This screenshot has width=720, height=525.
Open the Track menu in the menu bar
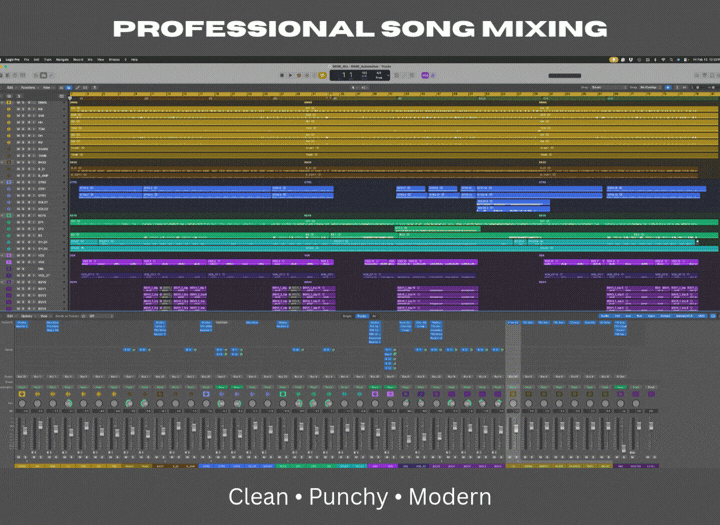pyautogui.click(x=48, y=60)
